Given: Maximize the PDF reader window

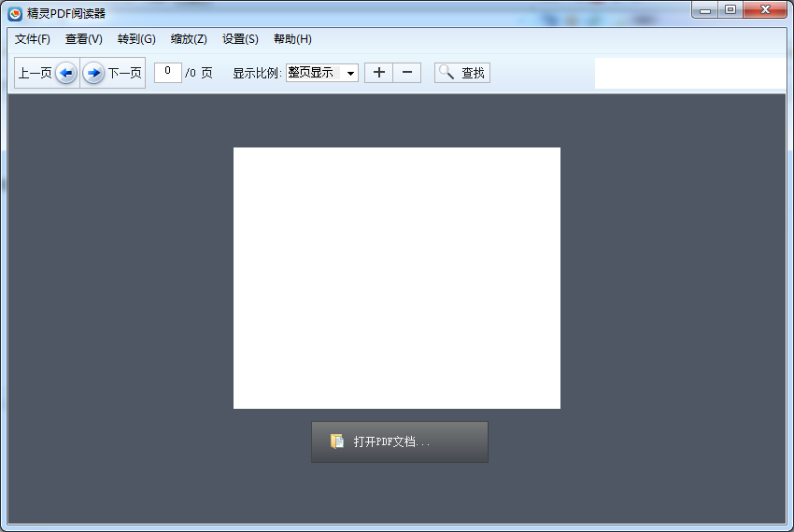Looking at the screenshot, I should 730,10.
